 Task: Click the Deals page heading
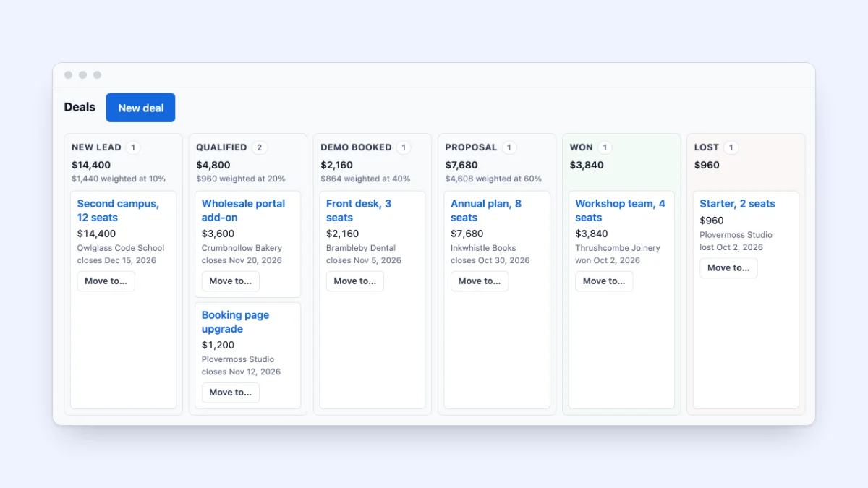coord(80,107)
